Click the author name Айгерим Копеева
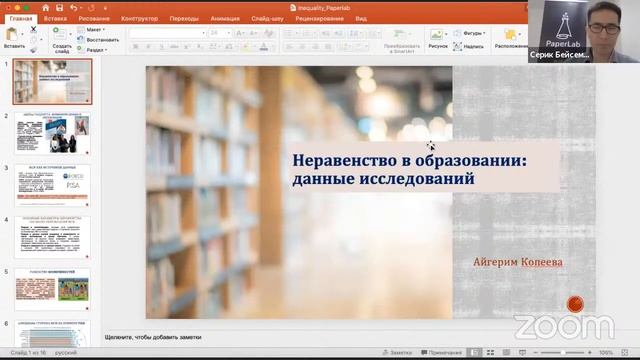Image resolution: width=640 pixels, height=360 pixels. 518,262
